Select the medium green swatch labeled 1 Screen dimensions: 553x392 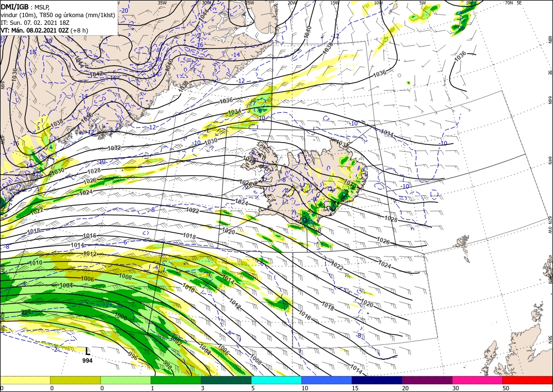tap(176, 380)
